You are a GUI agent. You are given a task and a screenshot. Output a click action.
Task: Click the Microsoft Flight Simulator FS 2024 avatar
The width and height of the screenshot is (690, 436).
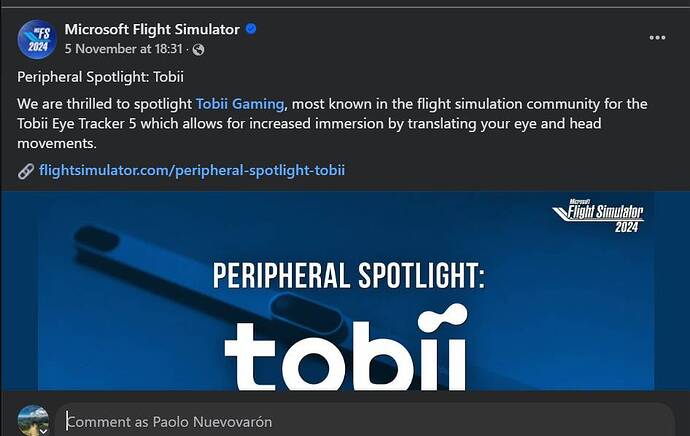[x=37, y=39]
